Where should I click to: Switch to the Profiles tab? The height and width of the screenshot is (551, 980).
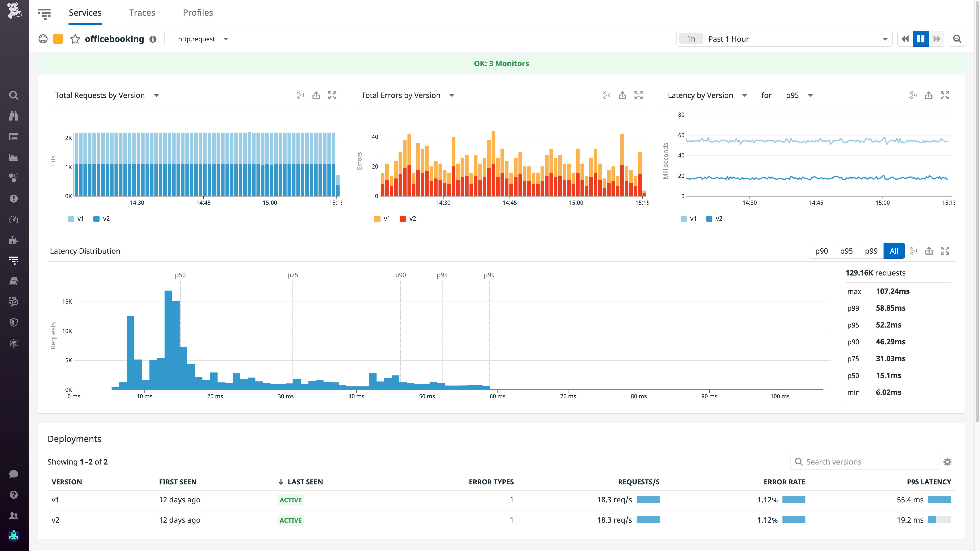tap(198, 13)
